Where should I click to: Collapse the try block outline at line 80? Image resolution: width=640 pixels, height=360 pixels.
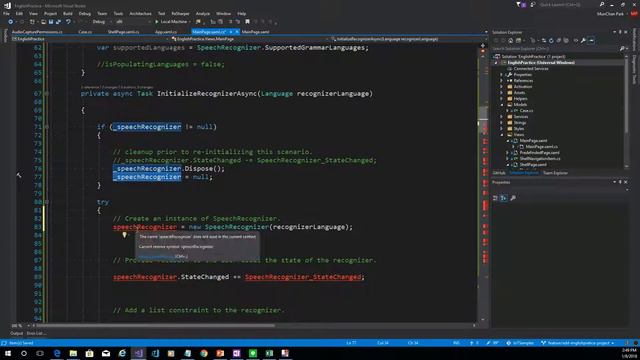pos(47,202)
